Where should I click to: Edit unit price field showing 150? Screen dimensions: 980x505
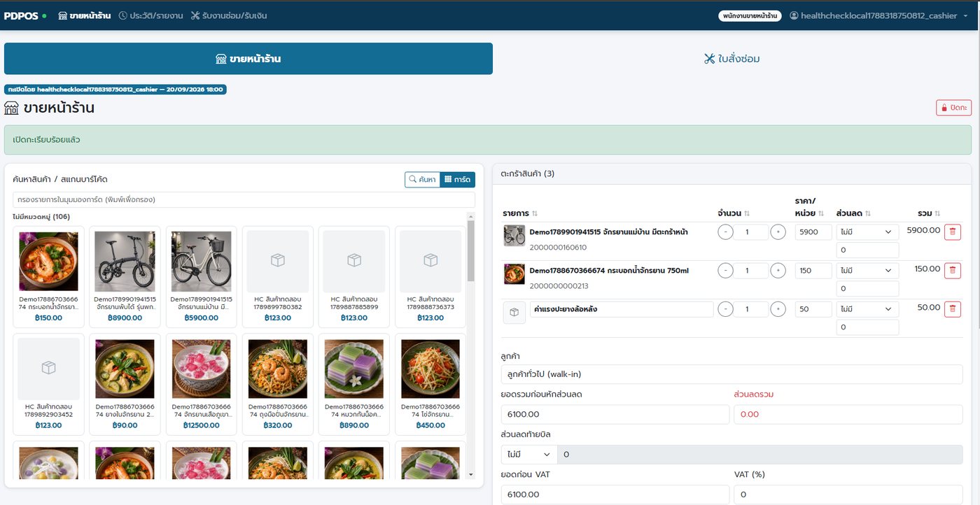point(813,271)
